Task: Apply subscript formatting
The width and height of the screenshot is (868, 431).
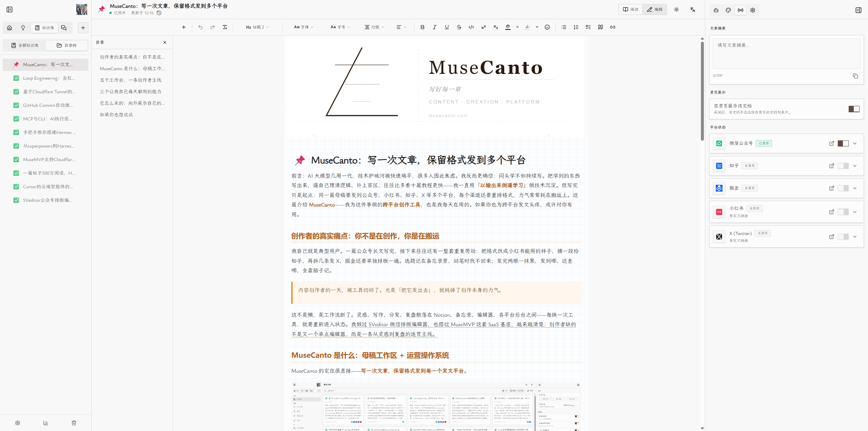Action: (496, 27)
